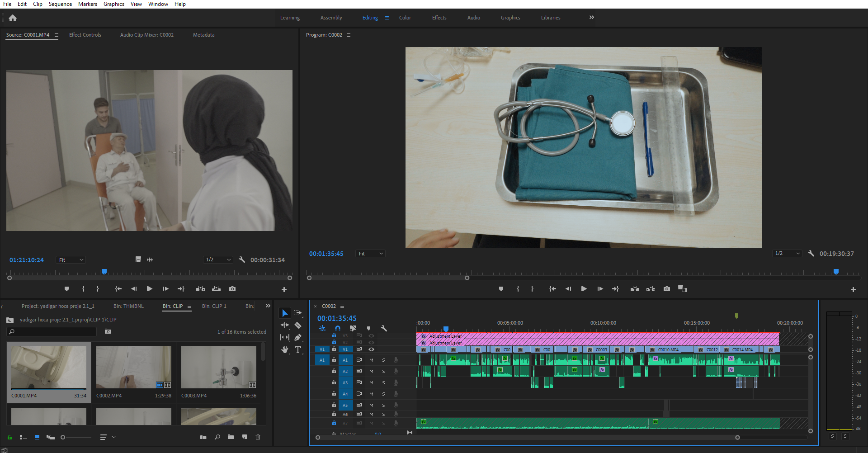Click the Project panel thumbnail zoom slider

pos(63,437)
